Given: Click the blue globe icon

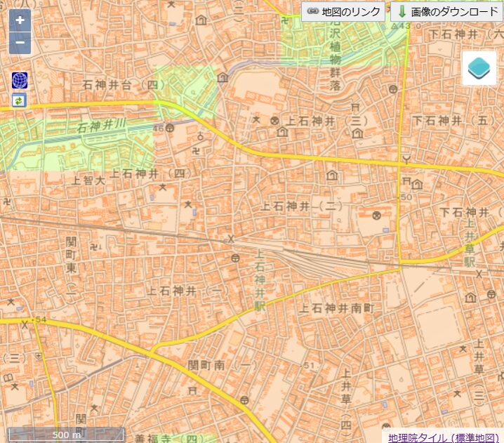Looking at the screenshot, I should 19,80.
